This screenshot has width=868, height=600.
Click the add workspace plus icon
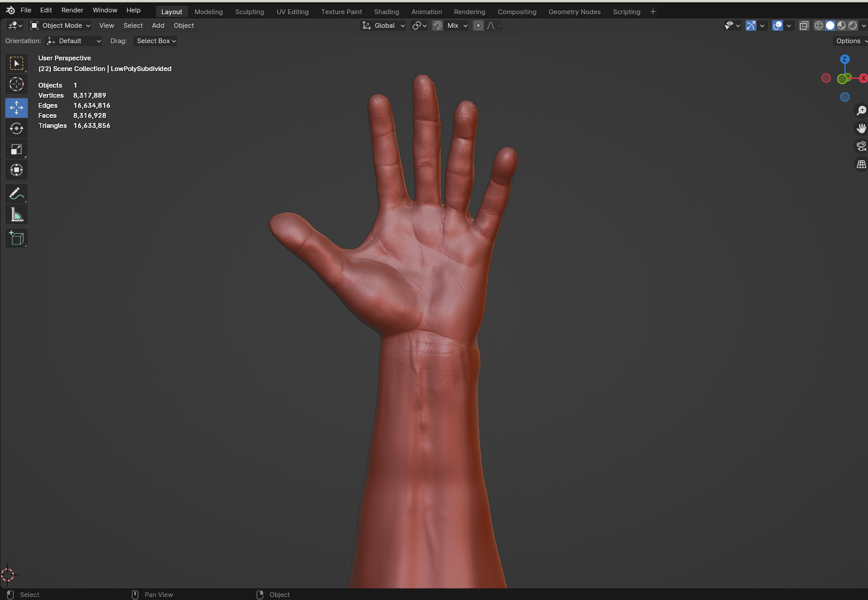[x=653, y=11]
